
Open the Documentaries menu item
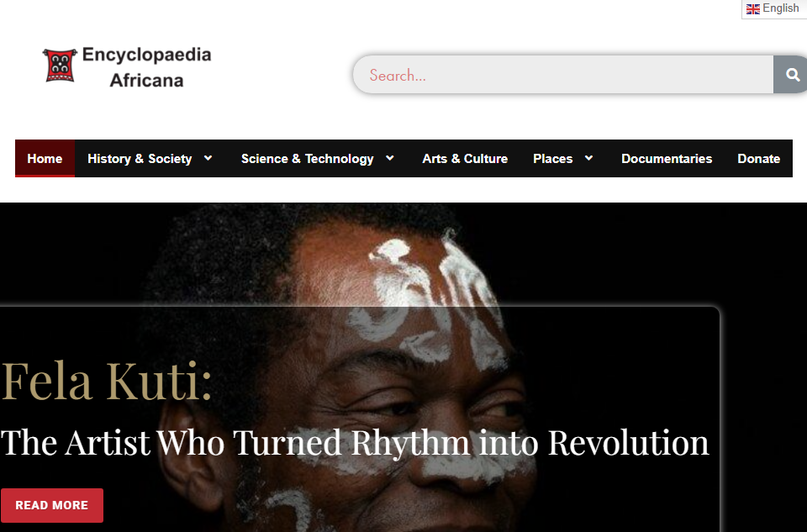(x=667, y=159)
